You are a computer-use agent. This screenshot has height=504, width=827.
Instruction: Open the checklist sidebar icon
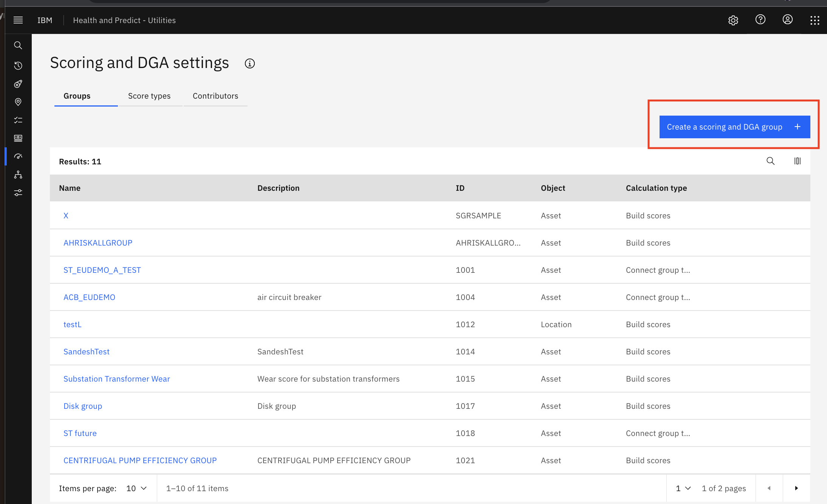point(18,120)
